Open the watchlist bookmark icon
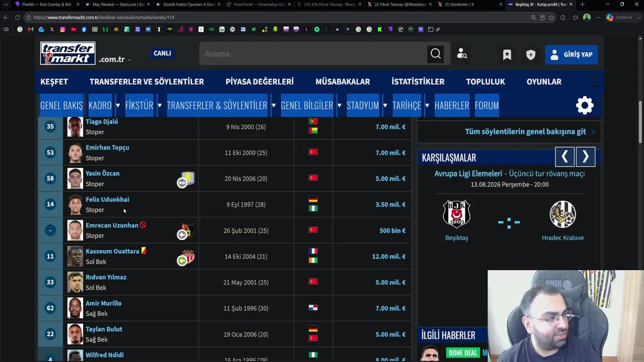The height and width of the screenshot is (362, 644). [507, 54]
